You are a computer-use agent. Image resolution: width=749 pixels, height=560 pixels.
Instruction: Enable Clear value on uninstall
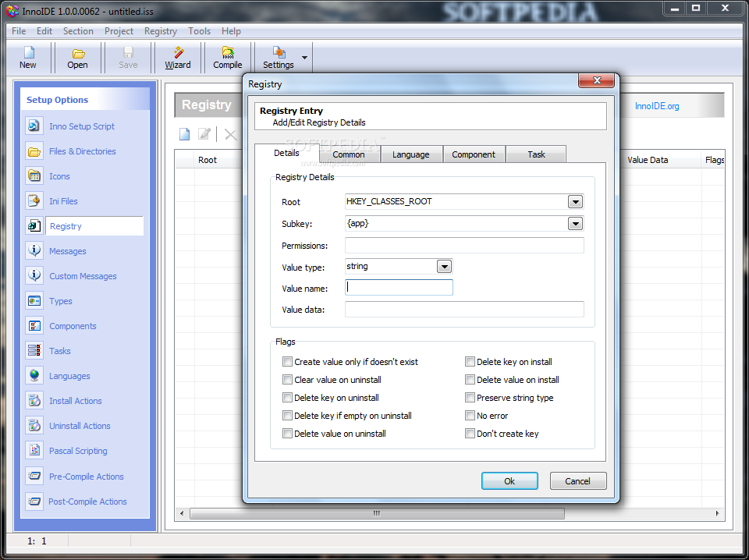pyautogui.click(x=287, y=380)
